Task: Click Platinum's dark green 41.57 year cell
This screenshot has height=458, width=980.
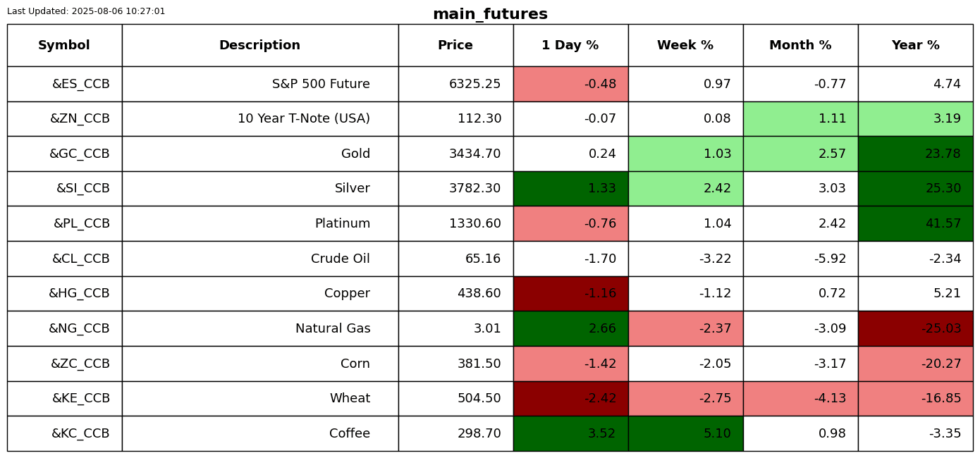Action: pos(915,224)
